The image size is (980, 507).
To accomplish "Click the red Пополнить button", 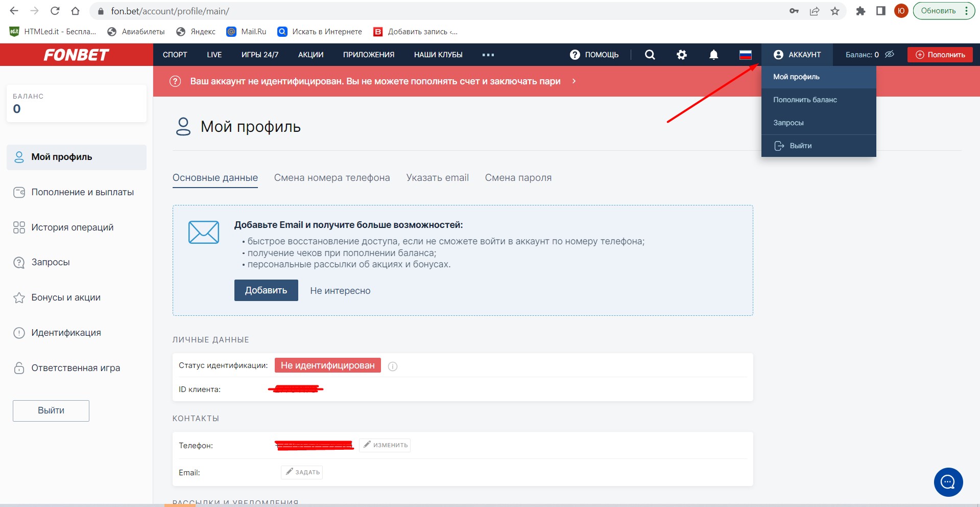I will tap(940, 55).
